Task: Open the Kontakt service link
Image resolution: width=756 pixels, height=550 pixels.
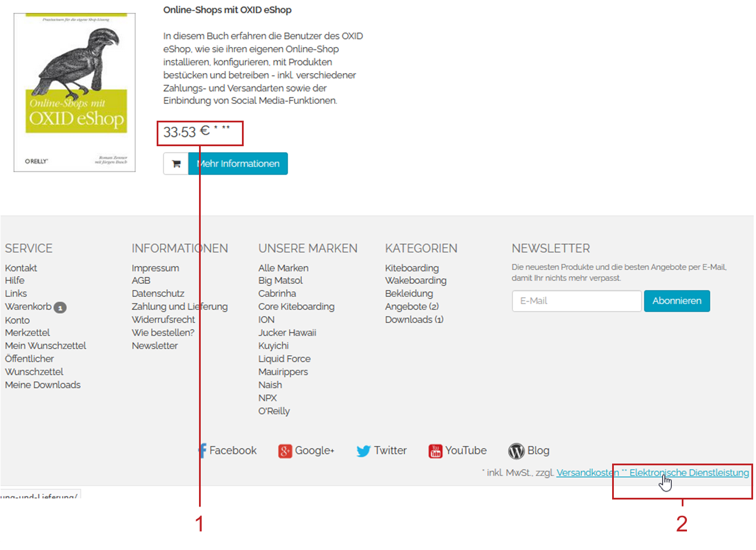Action: click(x=21, y=268)
